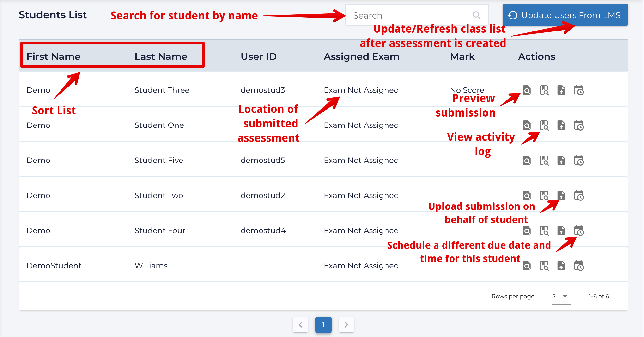Screen dimensions: 644x337
Task: Schedule due date for Student Five
Action: pyautogui.click(x=578, y=160)
